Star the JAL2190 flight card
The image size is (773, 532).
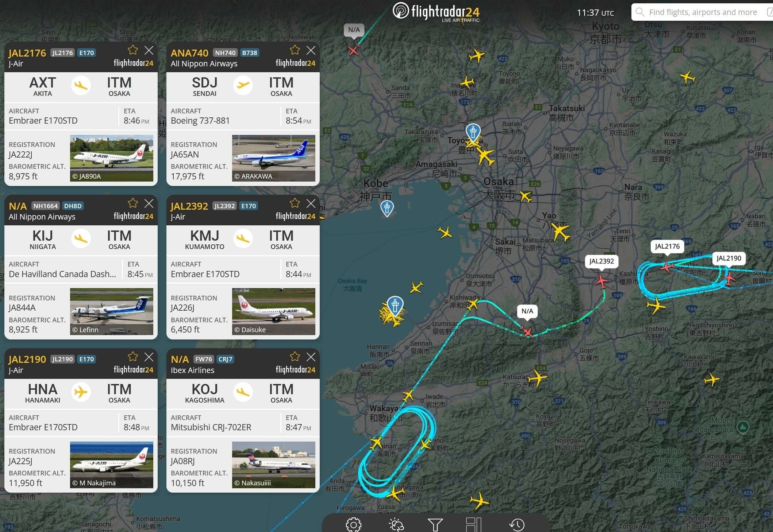[x=133, y=357]
